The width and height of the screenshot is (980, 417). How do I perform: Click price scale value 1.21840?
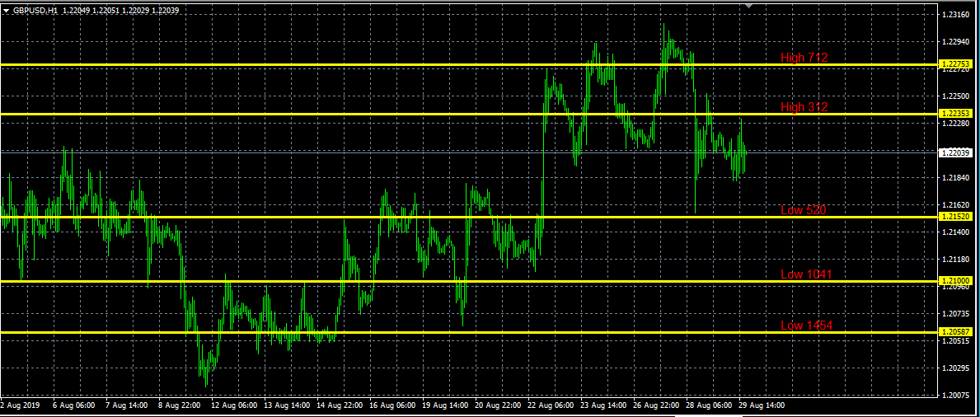[x=955, y=178]
